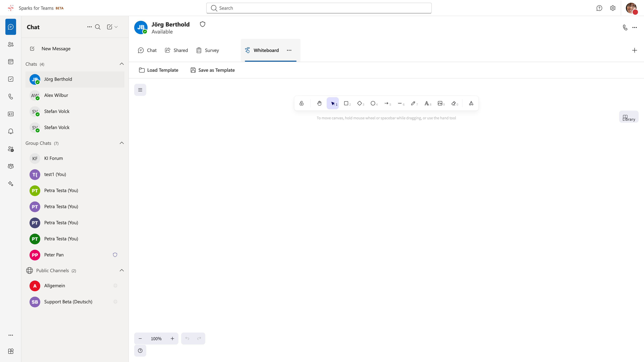Select the Selection arrow tool
Viewport: 644px width, 362px height.
click(333, 103)
